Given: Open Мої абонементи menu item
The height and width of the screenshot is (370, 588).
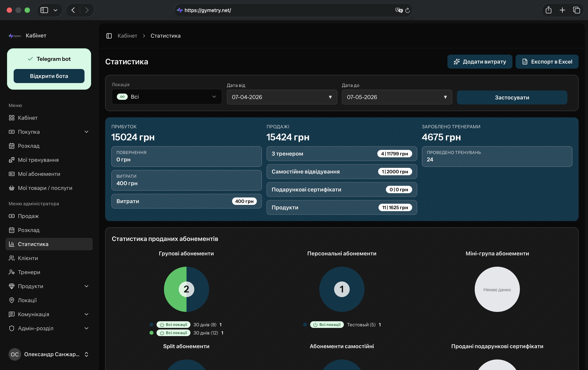Looking at the screenshot, I should click(x=49, y=174).
